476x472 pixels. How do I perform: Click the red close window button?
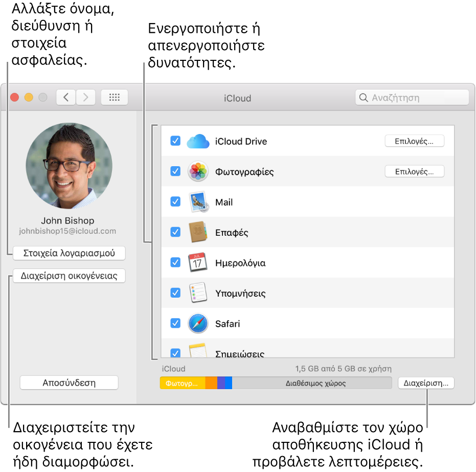[x=14, y=98]
